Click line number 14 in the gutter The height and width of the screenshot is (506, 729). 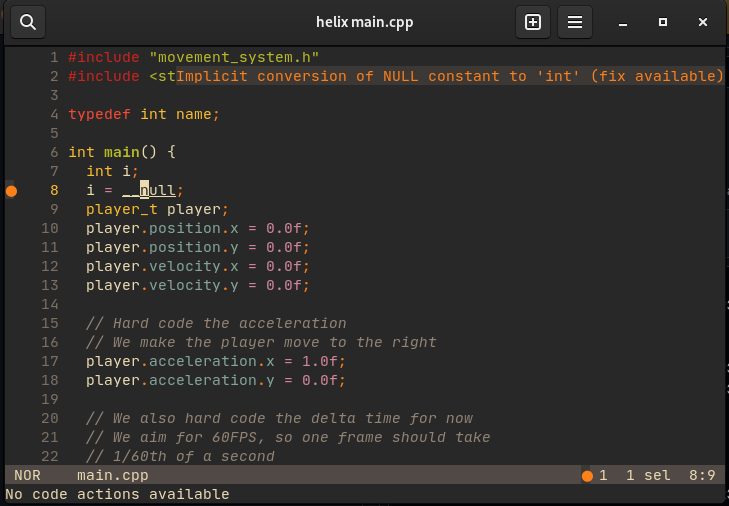50,304
